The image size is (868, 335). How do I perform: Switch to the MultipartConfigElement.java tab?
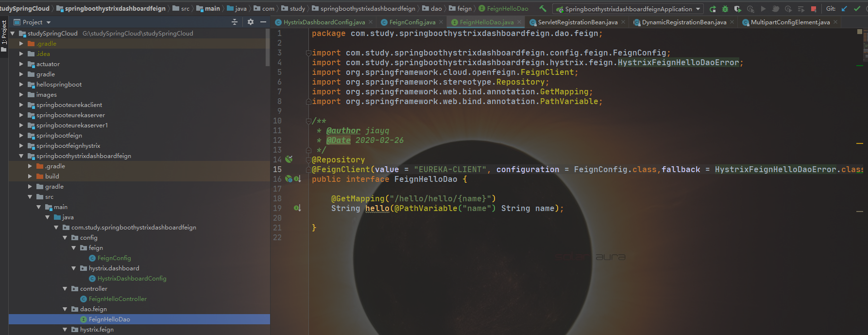[x=790, y=22]
